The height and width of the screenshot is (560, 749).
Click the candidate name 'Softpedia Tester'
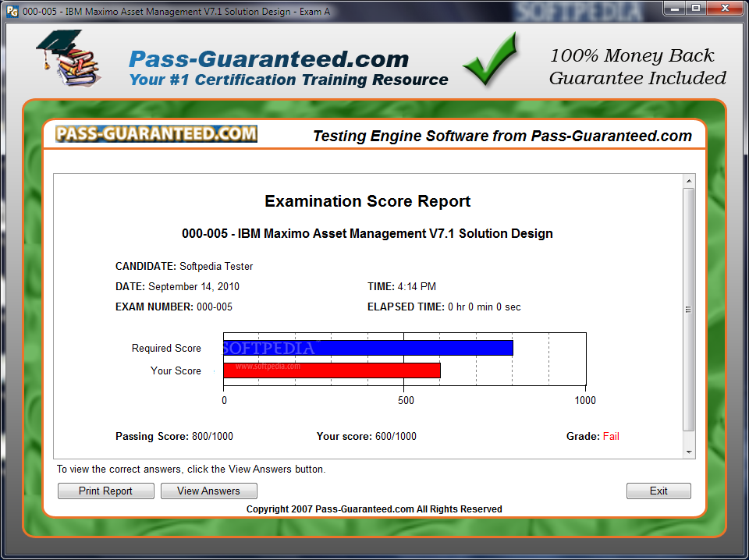click(x=216, y=267)
